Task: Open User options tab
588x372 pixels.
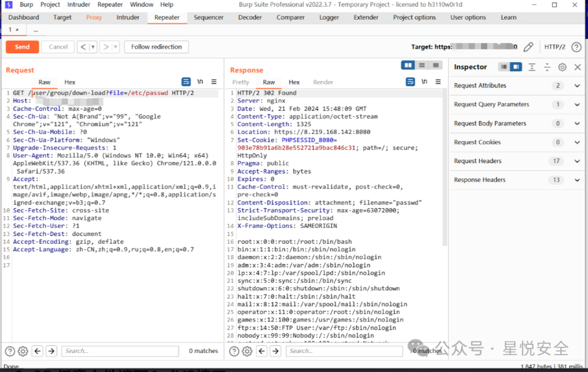Action: coord(468,17)
